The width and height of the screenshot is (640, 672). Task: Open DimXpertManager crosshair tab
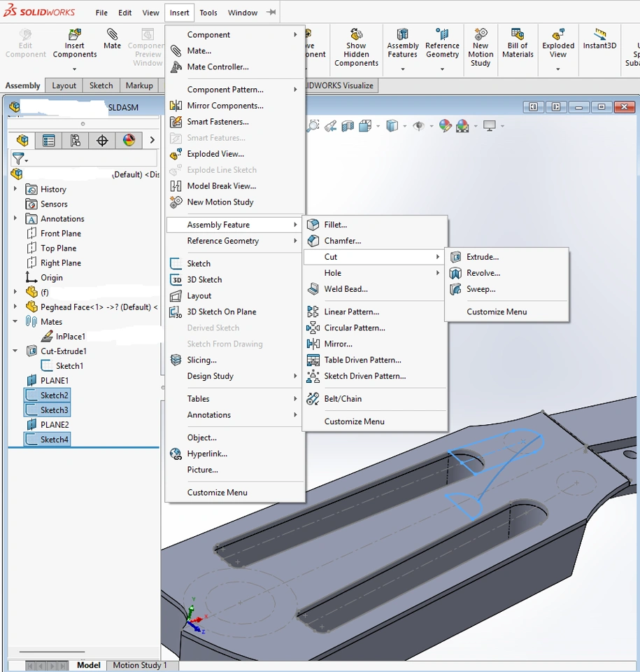pyautogui.click(x=102, y=140)
